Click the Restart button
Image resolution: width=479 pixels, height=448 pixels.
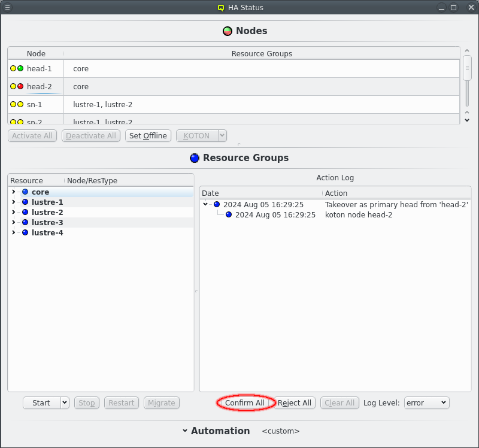(122, 402)
